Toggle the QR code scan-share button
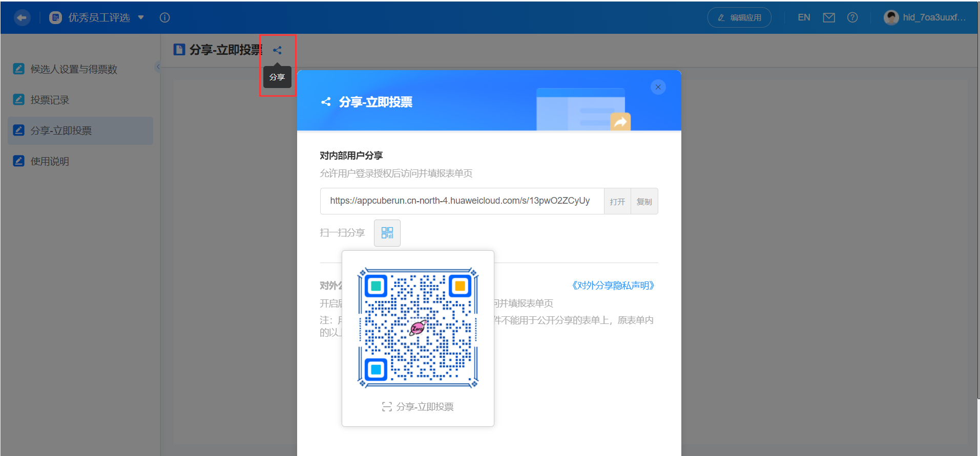This screenshot has height=456, width=980. coord(387,233)
